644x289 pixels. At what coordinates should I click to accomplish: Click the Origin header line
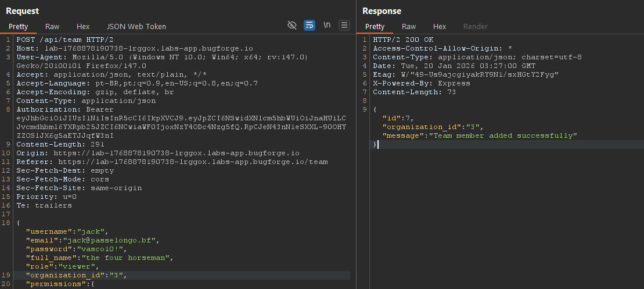(158, 153)
